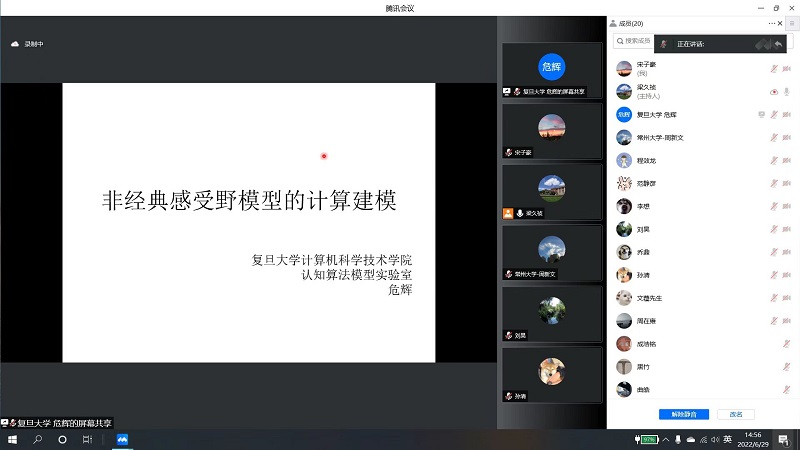Toggle the camera icon in 文楚先生's row
Screen dimensions: 800x450
787,298
